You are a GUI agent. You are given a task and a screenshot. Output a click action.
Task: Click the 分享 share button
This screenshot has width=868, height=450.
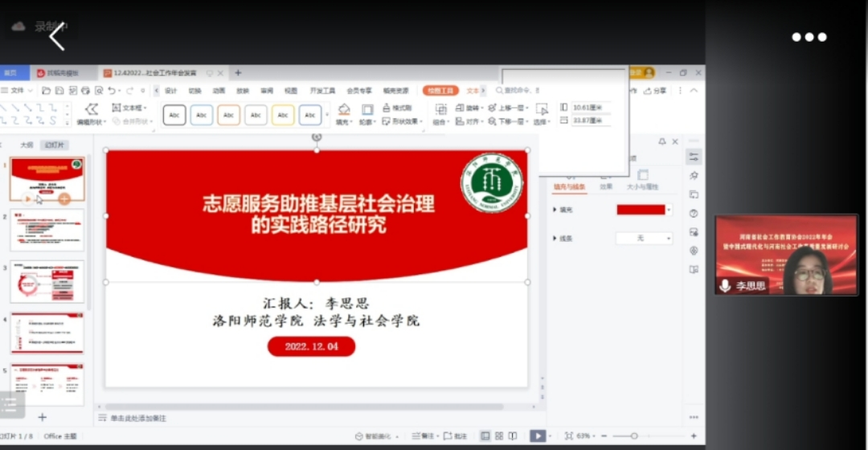655,91
